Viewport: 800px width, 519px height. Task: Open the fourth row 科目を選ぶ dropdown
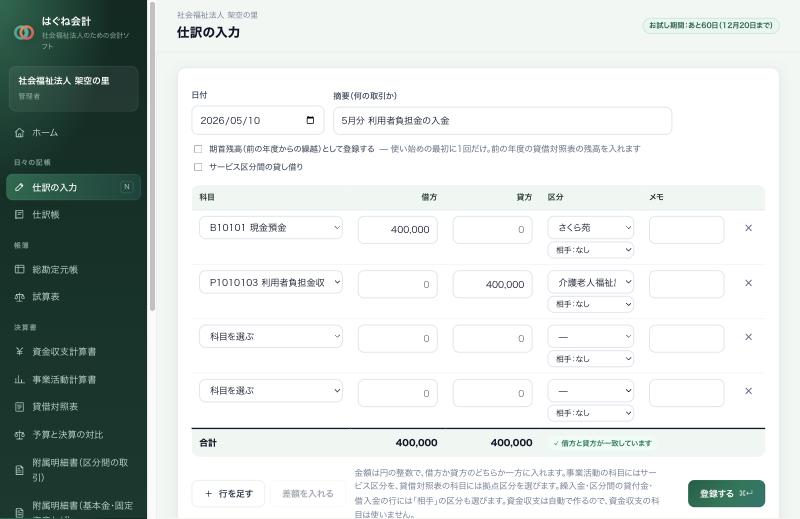271,390
